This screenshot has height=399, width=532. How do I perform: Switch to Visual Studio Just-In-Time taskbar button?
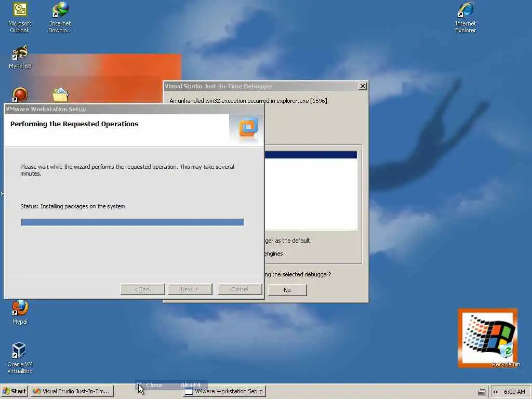pos(72,391)
